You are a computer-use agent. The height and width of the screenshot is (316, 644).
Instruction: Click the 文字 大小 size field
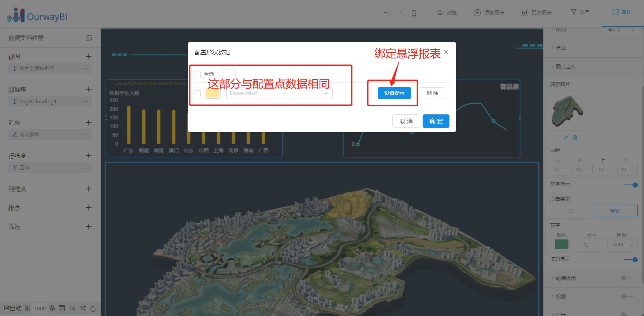click(x=593, y=245)
